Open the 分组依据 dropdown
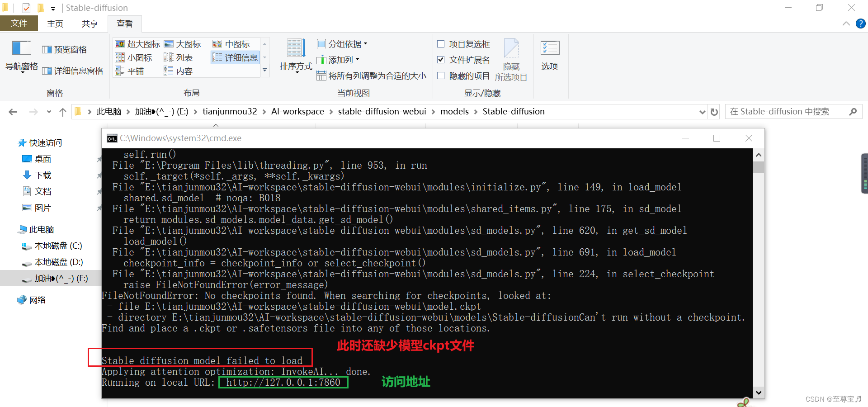 [342, 44]
